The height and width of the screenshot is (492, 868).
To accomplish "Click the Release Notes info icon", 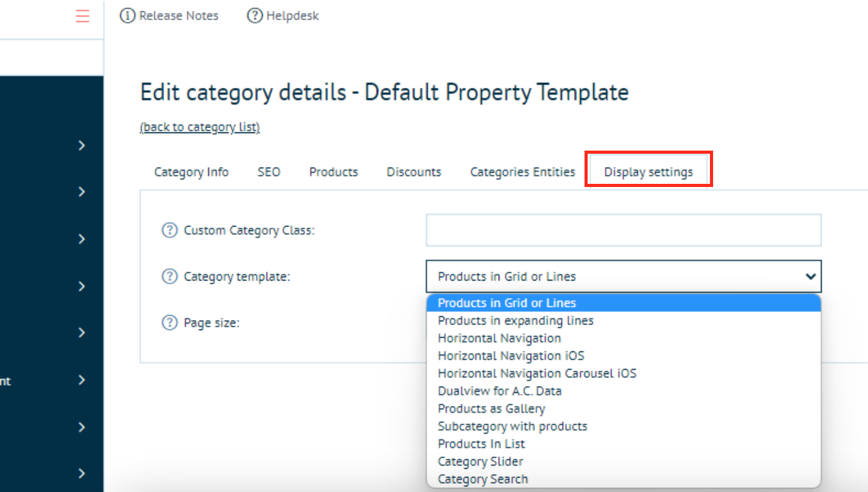I will click(127, 16).
